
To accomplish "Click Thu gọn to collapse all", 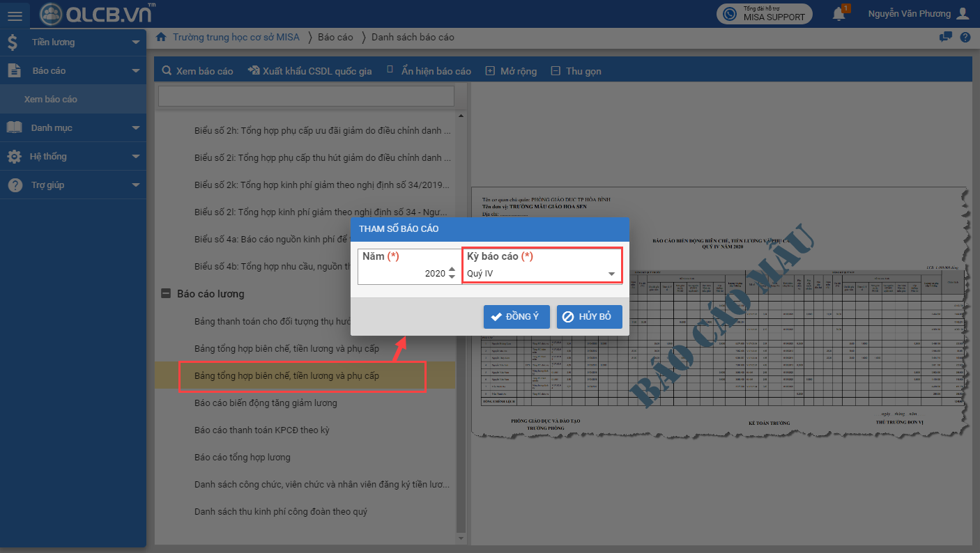I will [576, 71].
